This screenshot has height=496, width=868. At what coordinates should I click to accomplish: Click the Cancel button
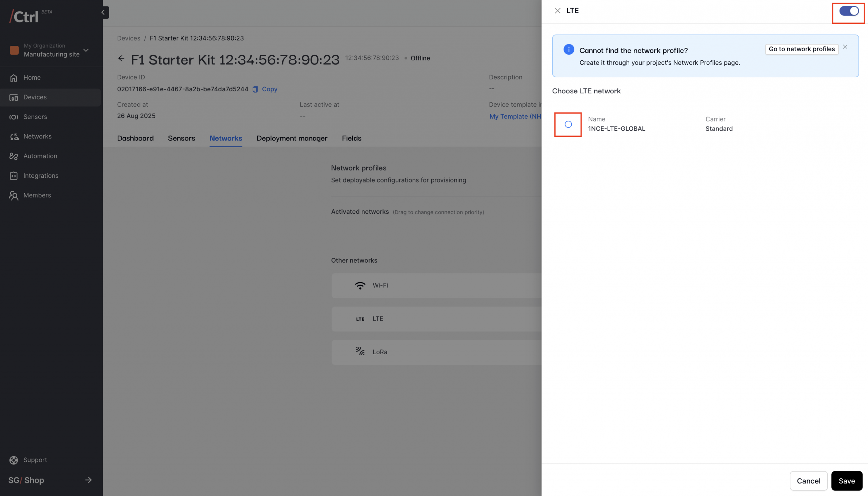click(x=808, y=481)
